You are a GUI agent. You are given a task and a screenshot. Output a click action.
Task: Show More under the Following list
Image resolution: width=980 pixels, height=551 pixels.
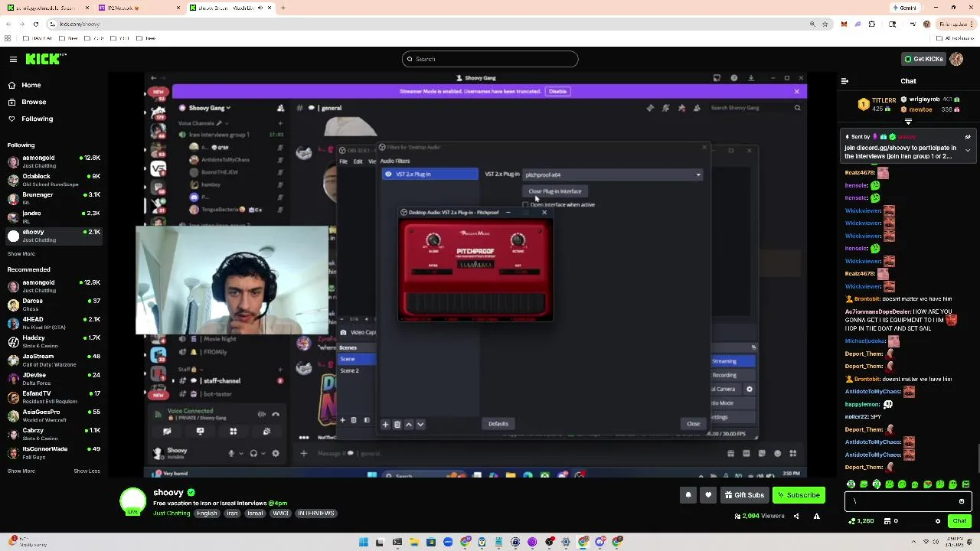(21, 254)
